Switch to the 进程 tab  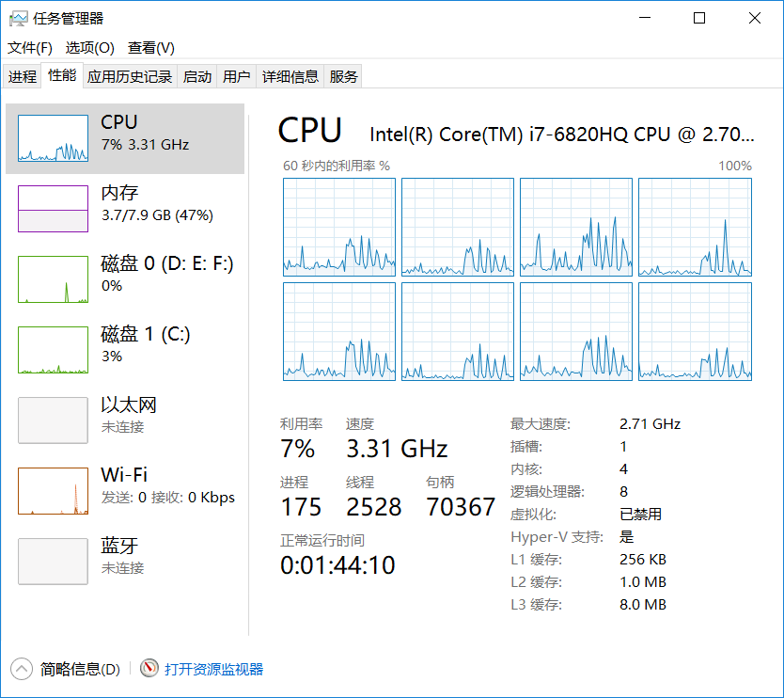23,77
